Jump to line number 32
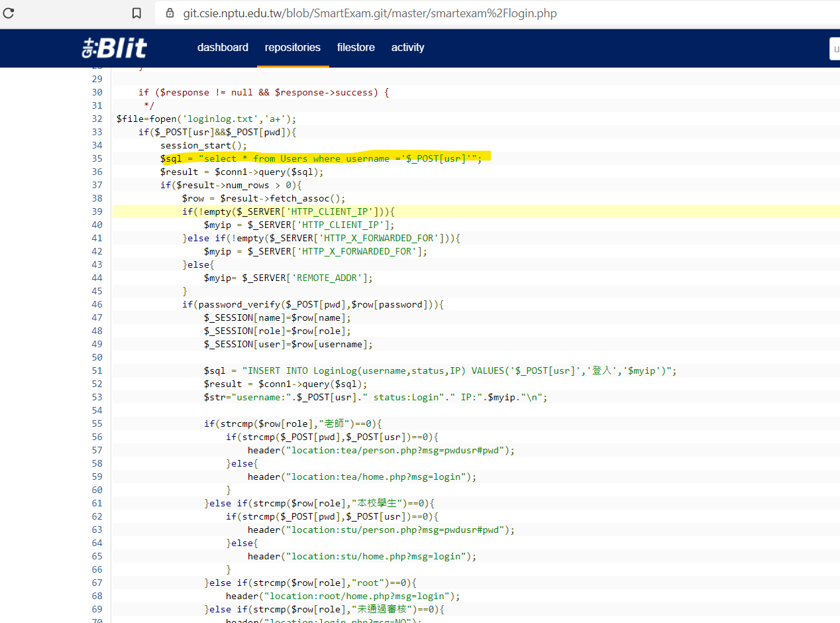This screenshot has height=623, width=840. [97, 119]
